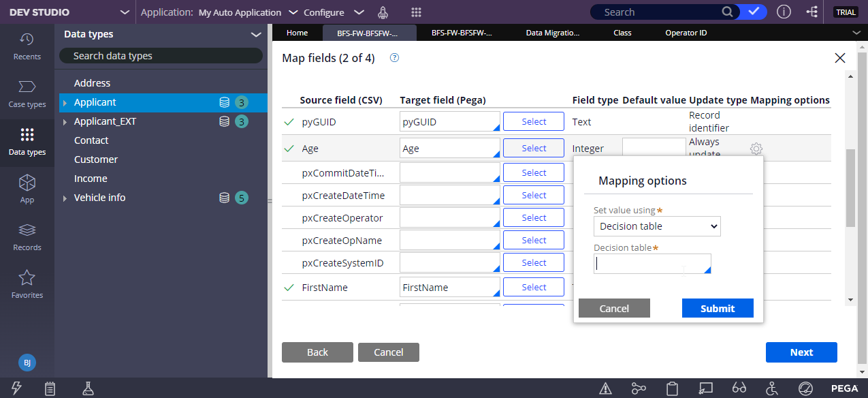
Task: Click the Decision table input field
Action: [x=647, y=264]
